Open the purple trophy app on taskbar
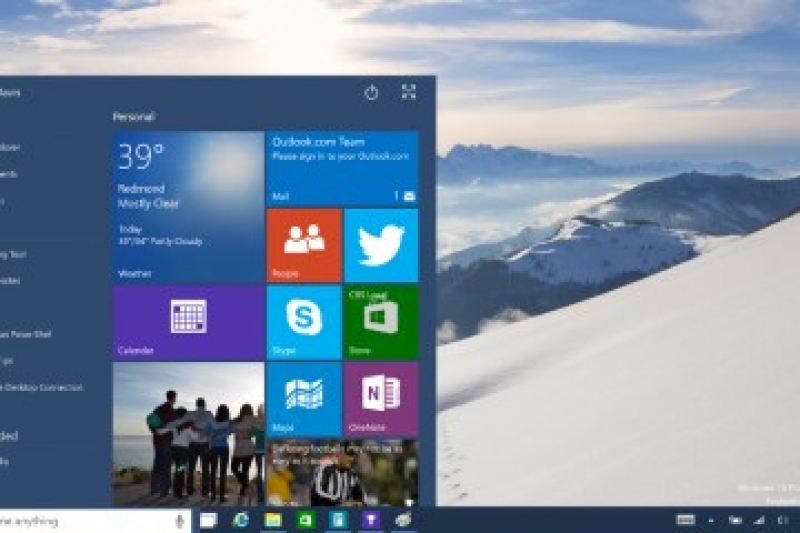 tap(370, 520)
